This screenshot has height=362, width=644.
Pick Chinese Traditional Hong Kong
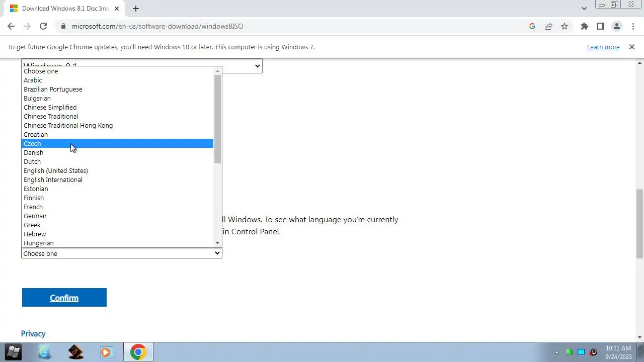118,125
